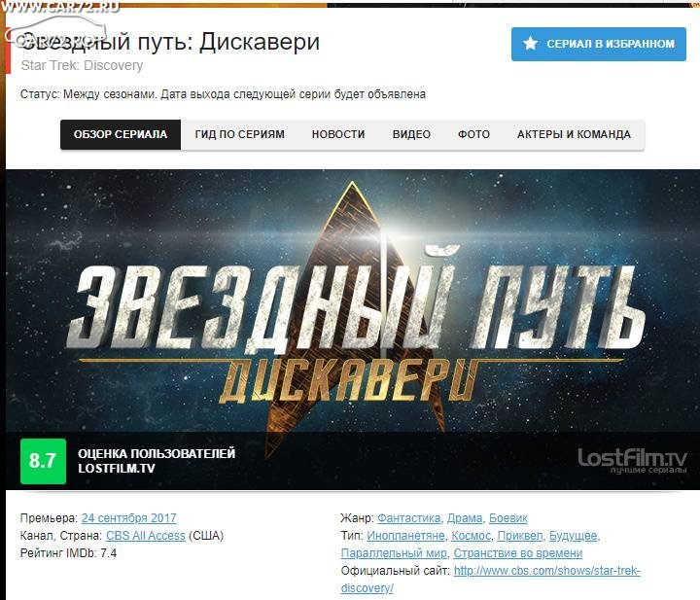700x600 pixels.
Task: Click the star icon on the favorites button
Action: click(x=531, y=44)
